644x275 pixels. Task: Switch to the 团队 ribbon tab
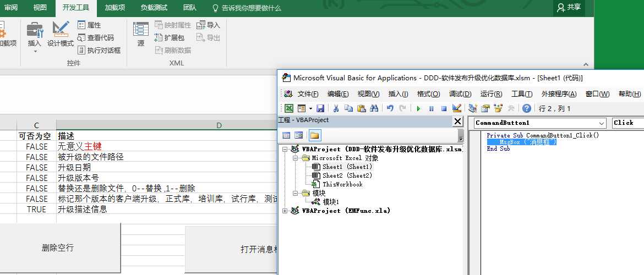point(189,8)
